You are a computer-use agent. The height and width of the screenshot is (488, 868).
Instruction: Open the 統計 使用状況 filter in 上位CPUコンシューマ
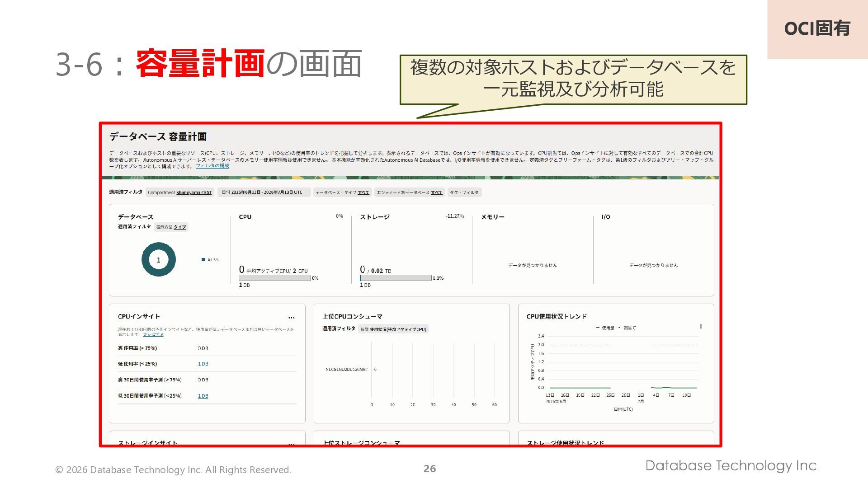tap(393, 329)
